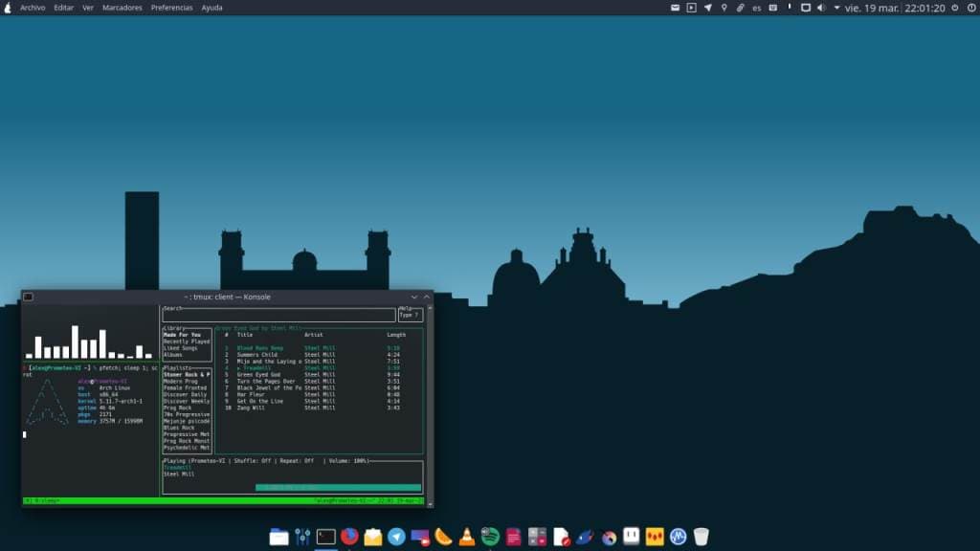Click the Search input box in Spotify TUI
Viewport: 980px width, 551px height.
(278, 315)
